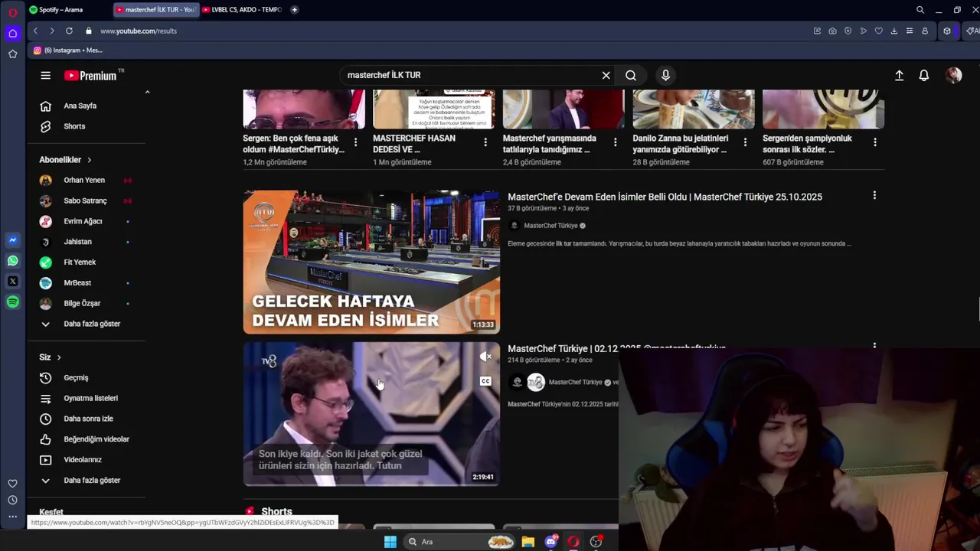Open Spotify player in Opera sidebar

pos(12,302)
